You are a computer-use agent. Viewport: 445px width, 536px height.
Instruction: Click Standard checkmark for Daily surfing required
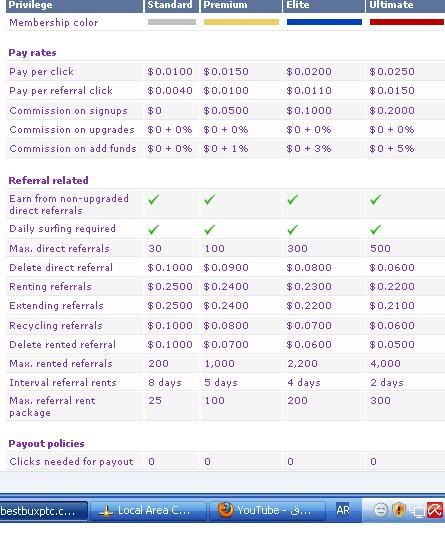153,229
